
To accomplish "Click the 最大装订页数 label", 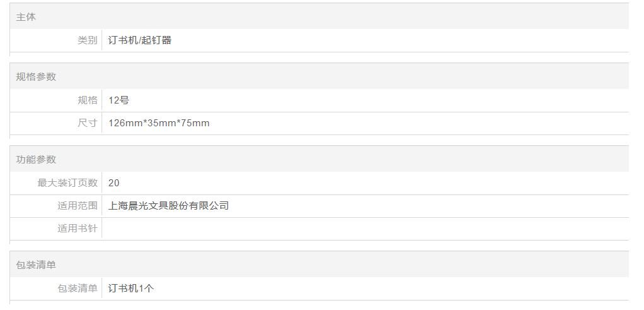I will [x=67, y=182].
